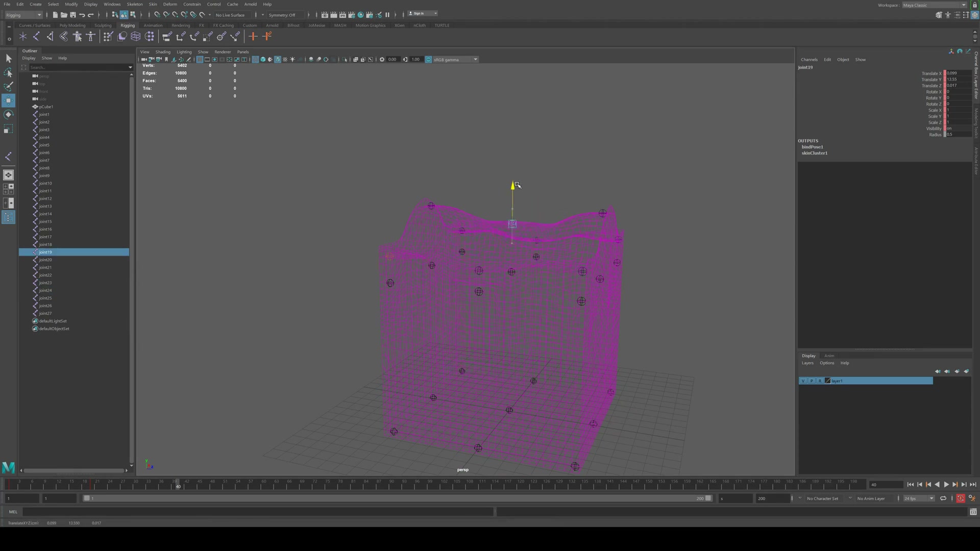Toggle loop playback mode
Screen dimensions: 980x551
click(x=943, y=498)
